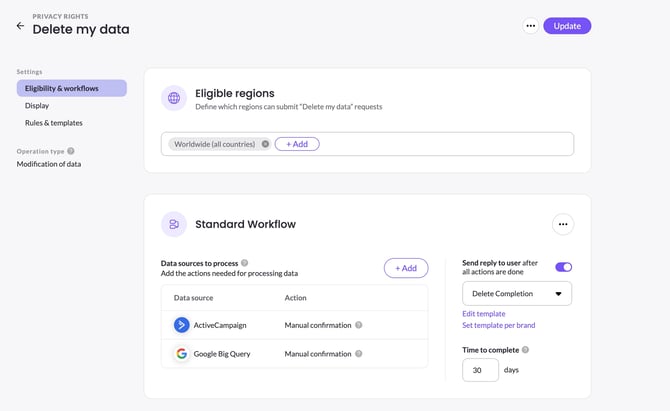The height and width of the screenshot is (411, 670).
Task: Click the Google Big Query logo icon
Action: pos(181,353)
